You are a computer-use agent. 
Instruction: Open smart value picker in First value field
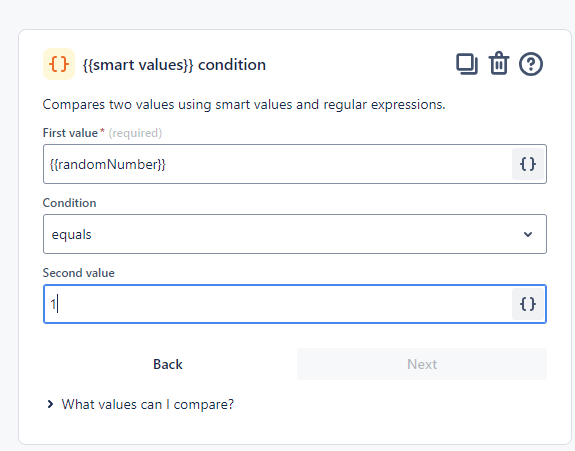[x=528, y=164]
